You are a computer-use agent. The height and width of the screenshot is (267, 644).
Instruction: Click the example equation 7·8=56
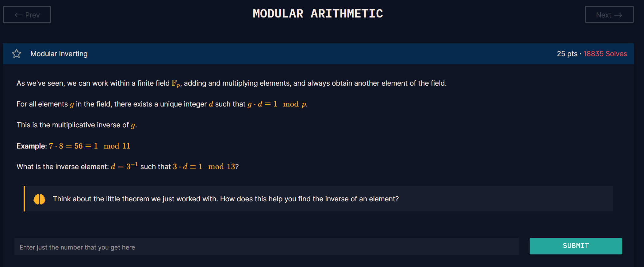(x=66, y=146)
